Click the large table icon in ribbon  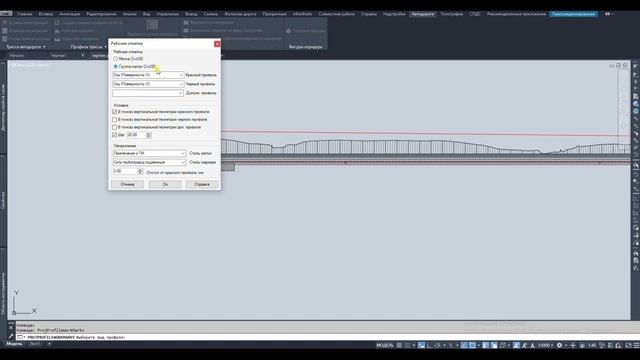coord(152,24)
